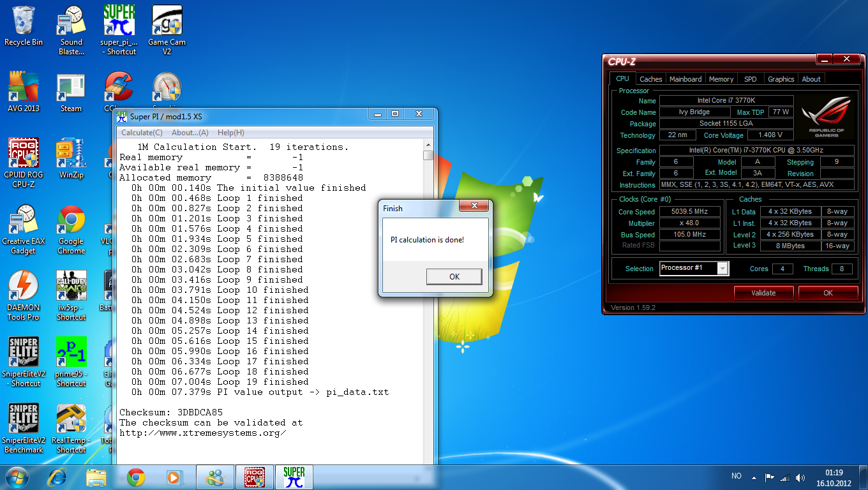Select the super_pi shortcut on the desktop
This screenshot has height=490, width=868.
(119, 30)
